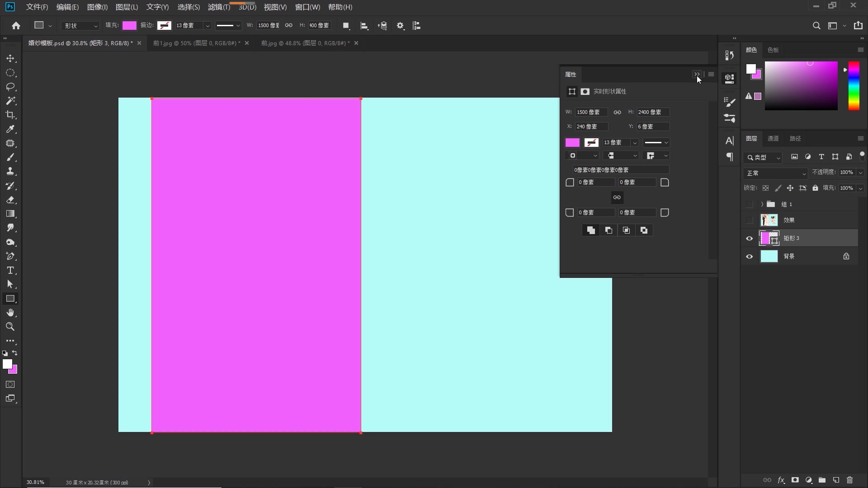Select the Zoom tool
868x488 pixels.
(x=10, y=327)
